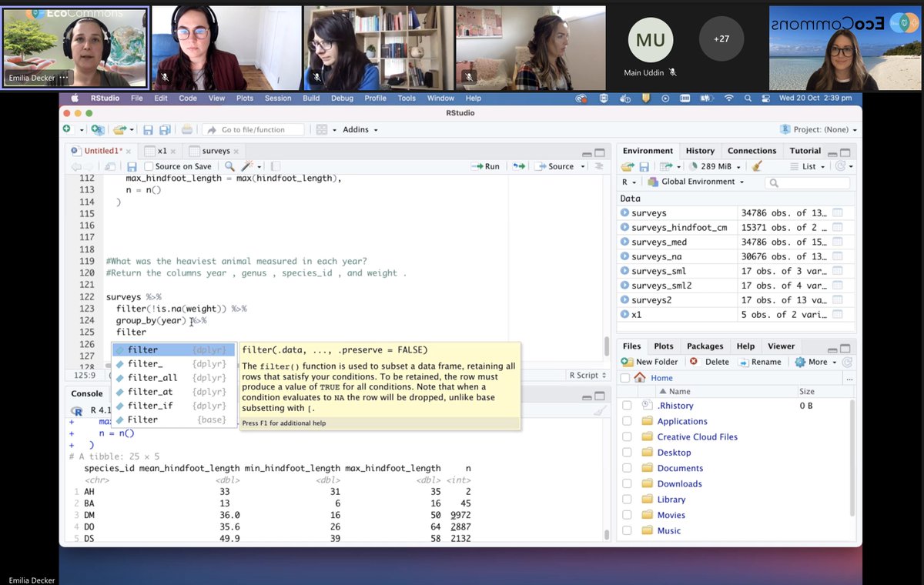Click the Open File folder icon in main toolbar
The width and height of the screenshot is (924, 585).
point(119,129)
